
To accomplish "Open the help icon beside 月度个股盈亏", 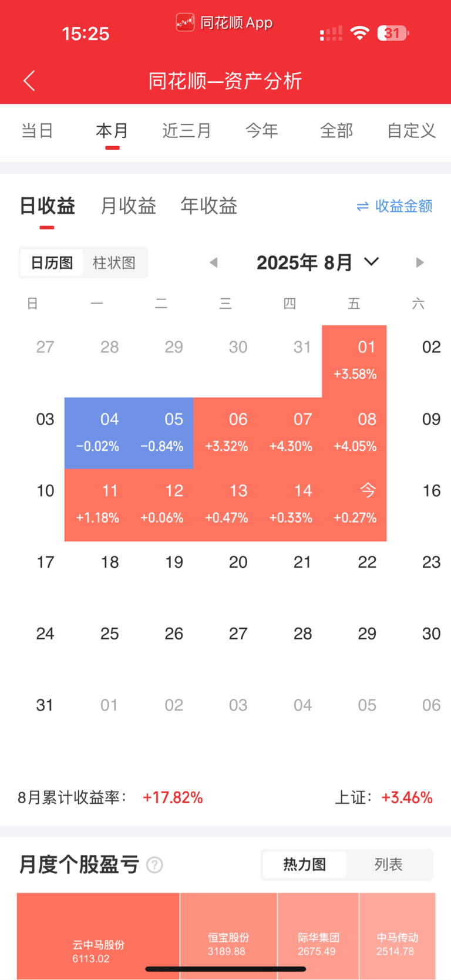I will click(x=154, y=865).
